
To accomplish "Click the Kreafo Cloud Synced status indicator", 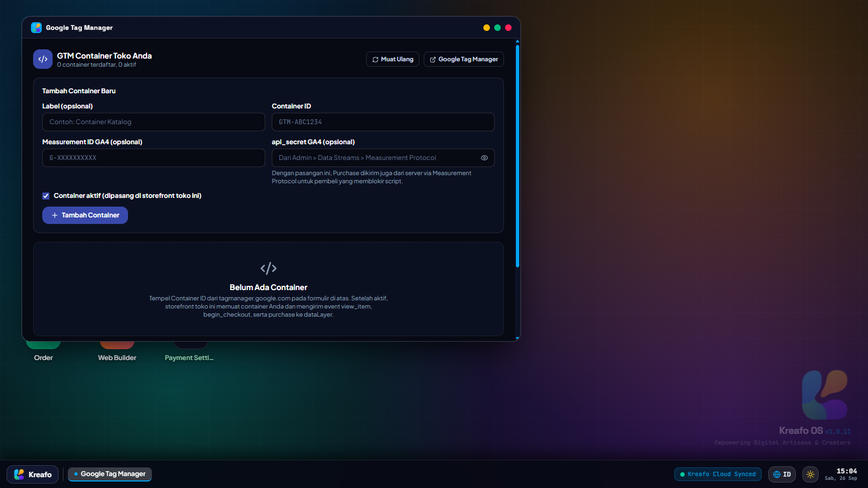I will tap(718, 474).
